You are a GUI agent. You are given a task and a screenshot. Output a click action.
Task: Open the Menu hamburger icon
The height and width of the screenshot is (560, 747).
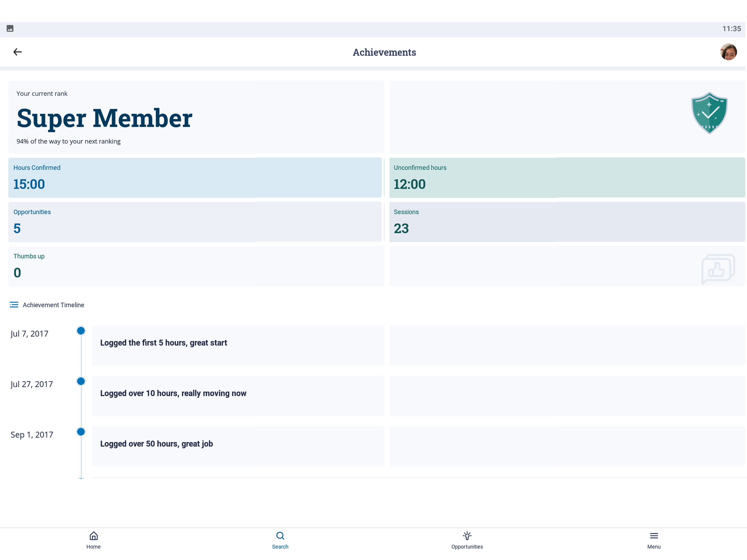pyautogui.click(x=653, y=536)
